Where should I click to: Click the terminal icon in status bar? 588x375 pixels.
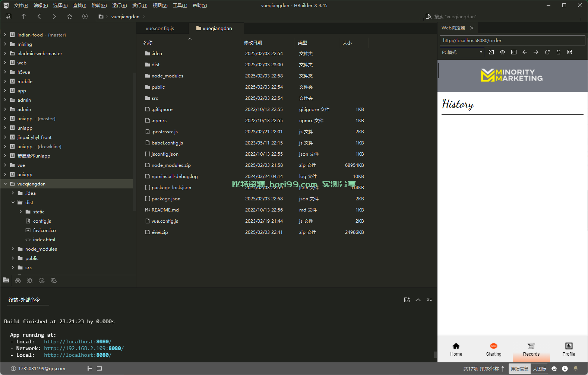pyautogui.click(x=99, y=369)
